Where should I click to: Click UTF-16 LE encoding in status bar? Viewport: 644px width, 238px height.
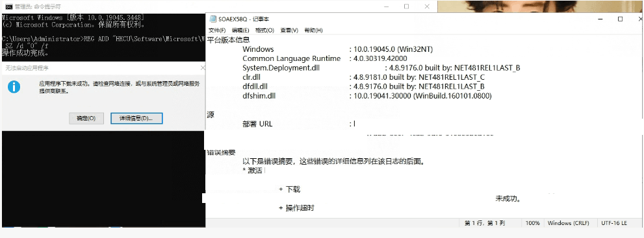[x=614, y=223]
